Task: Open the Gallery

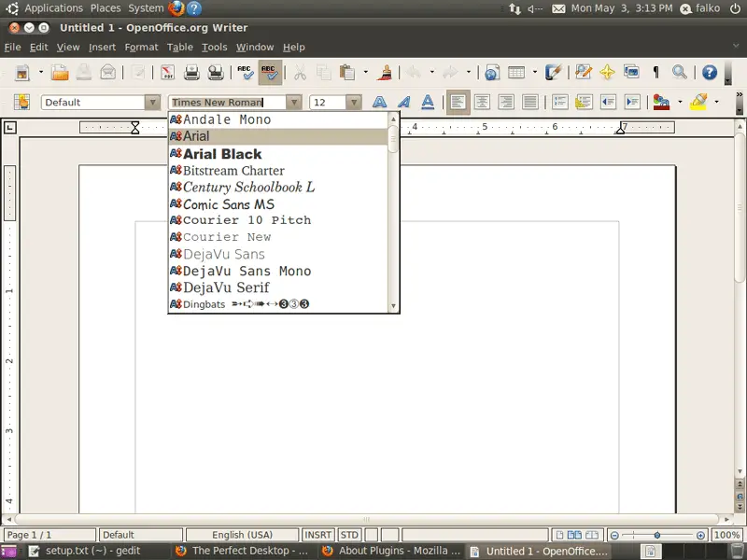Action: pyautogui.click(x=631, y=73)
